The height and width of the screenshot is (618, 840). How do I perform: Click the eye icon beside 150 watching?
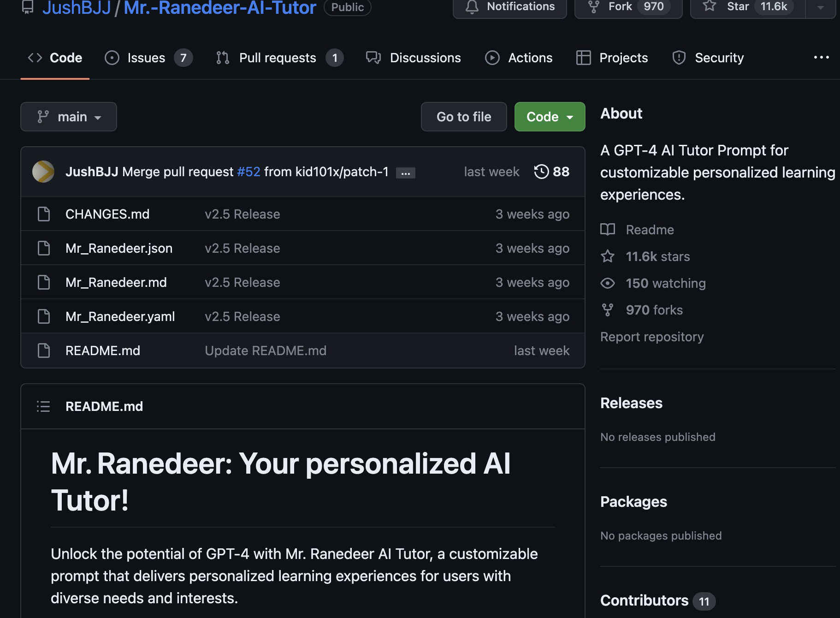click(x=608, y=283)
